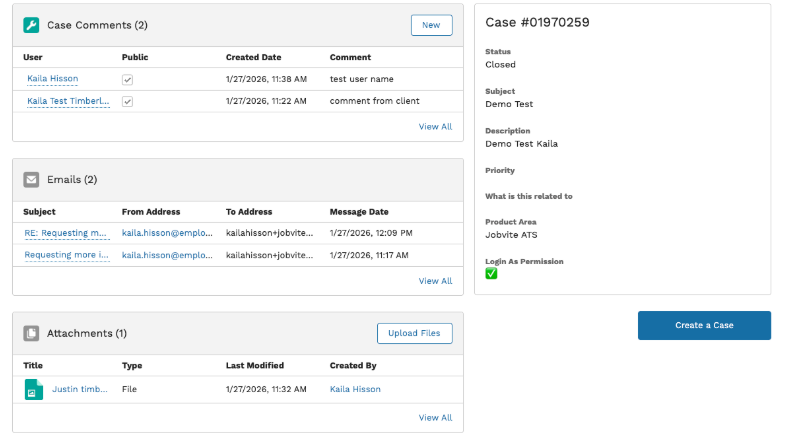The image size is (792, 444).
Task: Click the 'What is this related to' label
Action: [x=529, y=196]
